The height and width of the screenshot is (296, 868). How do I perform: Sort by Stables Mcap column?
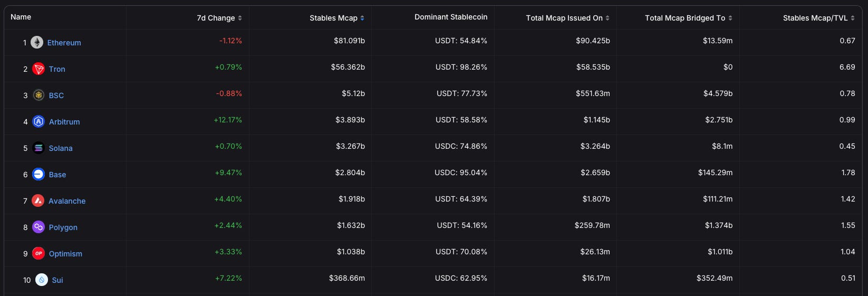pos(336,18)
